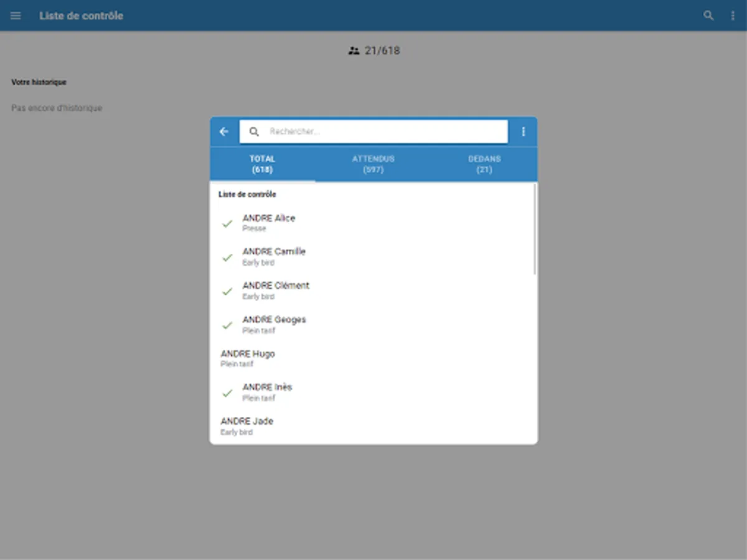Screen dimensions: 747x560
Task: Switch to the ATTENDUS (597) tab
Action: 374,164
